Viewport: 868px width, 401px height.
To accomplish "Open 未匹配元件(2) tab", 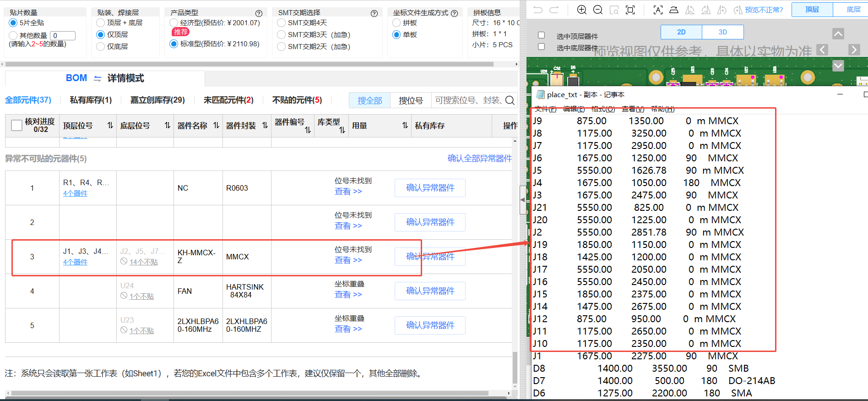I will coord(228,100).
